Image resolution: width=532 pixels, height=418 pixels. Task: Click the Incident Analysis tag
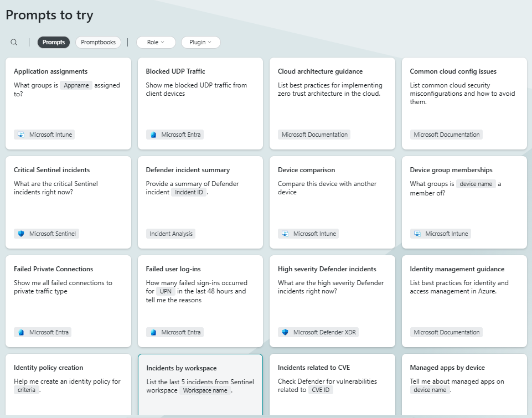(171, 233)
